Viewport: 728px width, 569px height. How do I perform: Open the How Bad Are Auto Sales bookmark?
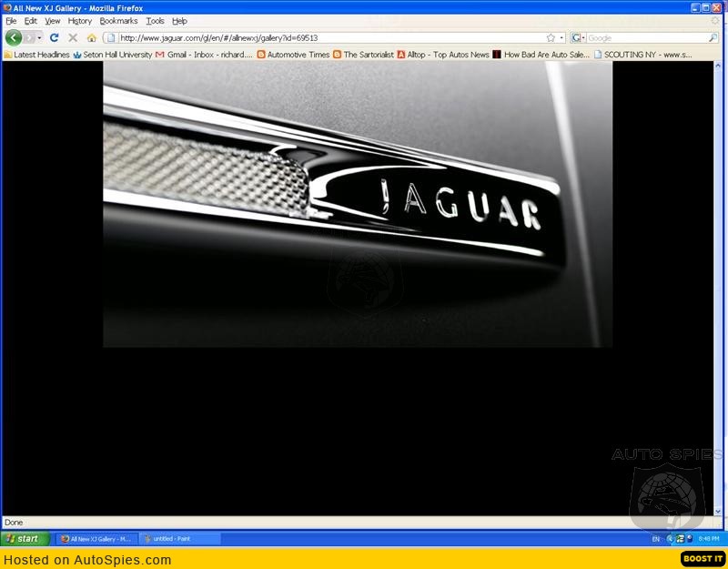pyautogui.click(x=541, y=55)
